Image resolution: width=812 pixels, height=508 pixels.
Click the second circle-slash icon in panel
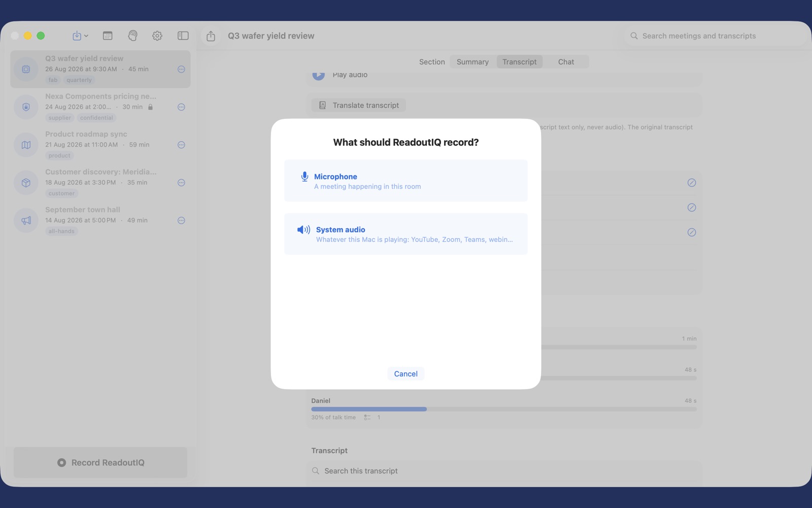coord(691,207)
